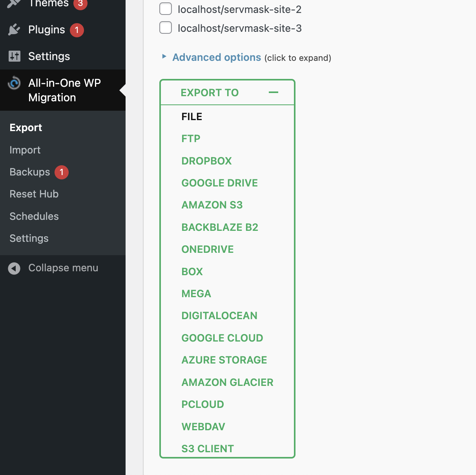Open the Advanced options link

(x=217, y=57)
